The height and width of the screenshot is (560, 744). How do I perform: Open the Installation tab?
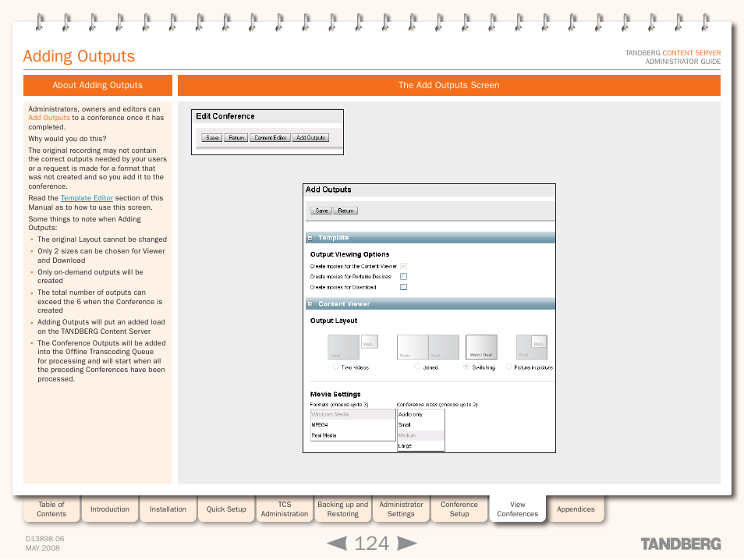pyautogui.click(x=168, y=509)
